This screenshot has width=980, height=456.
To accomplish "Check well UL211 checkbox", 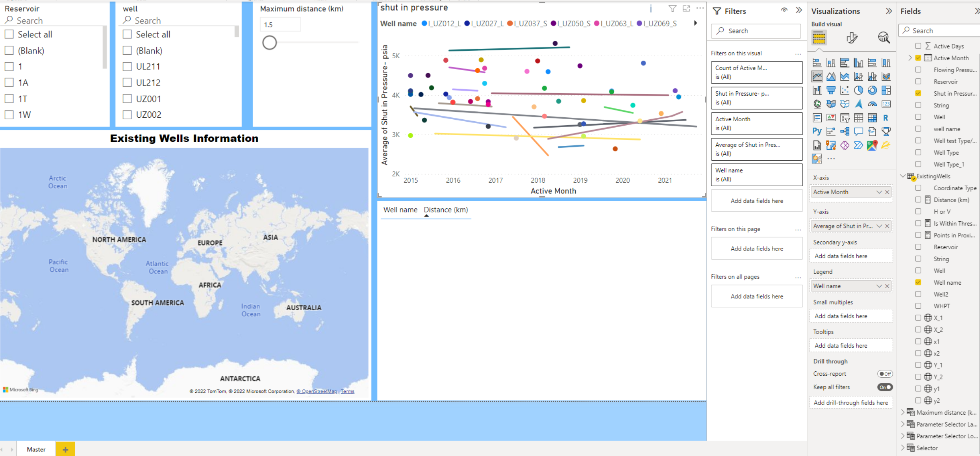I will [127, 66].
